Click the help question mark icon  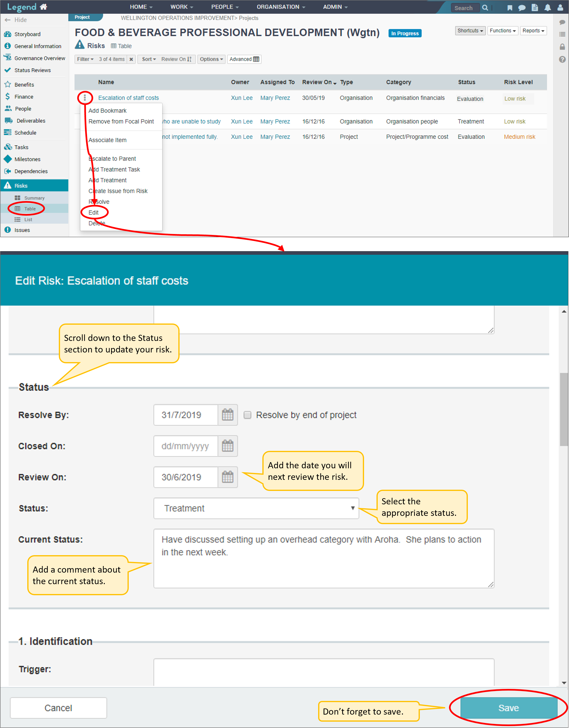click(562, 59)
